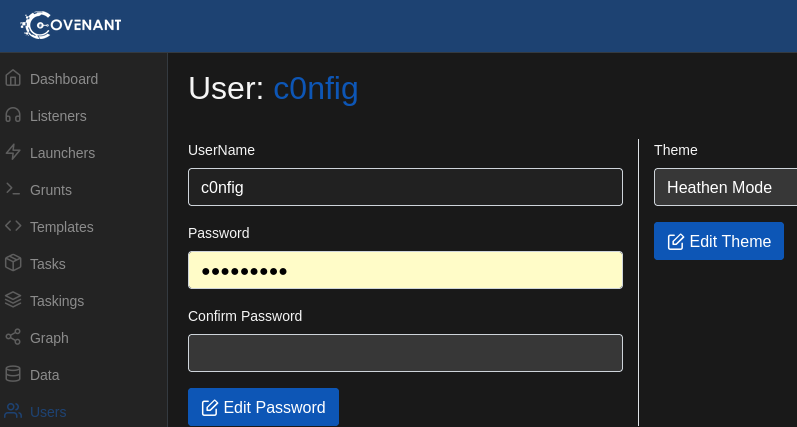Navigate to the Taskings page

[x=57, y=301]
